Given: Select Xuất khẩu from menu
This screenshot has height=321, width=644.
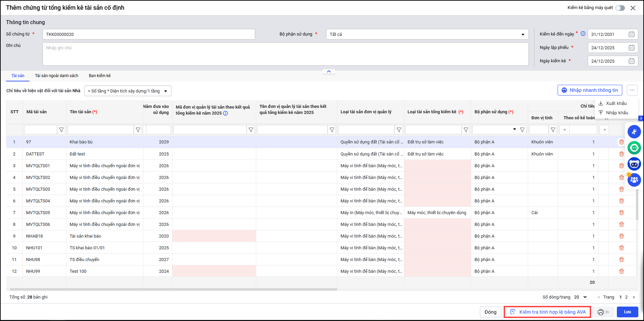Looking at the screenshot, I should (x=616, y=103).
